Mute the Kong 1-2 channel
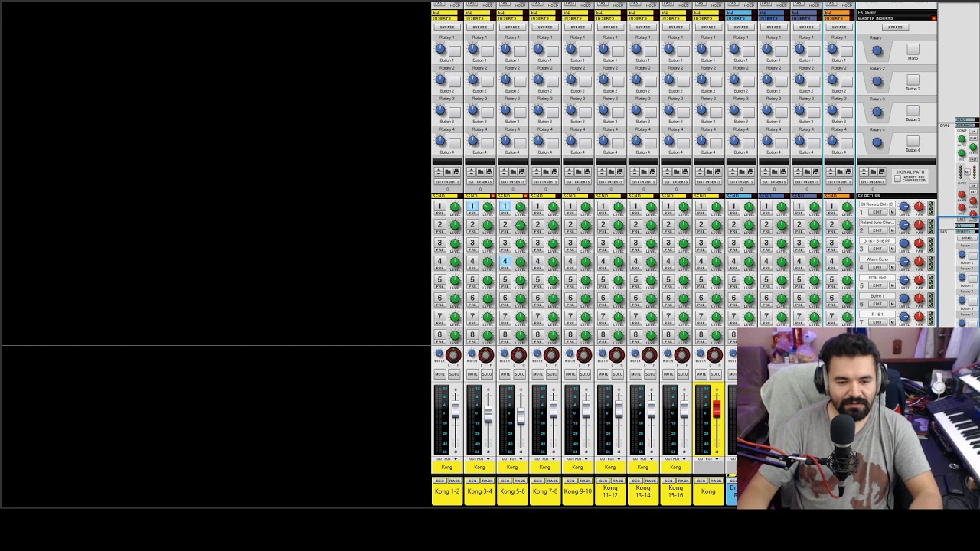Image resolution: width=980 pixels, height=551 pixels. click(x=440, y=374)
